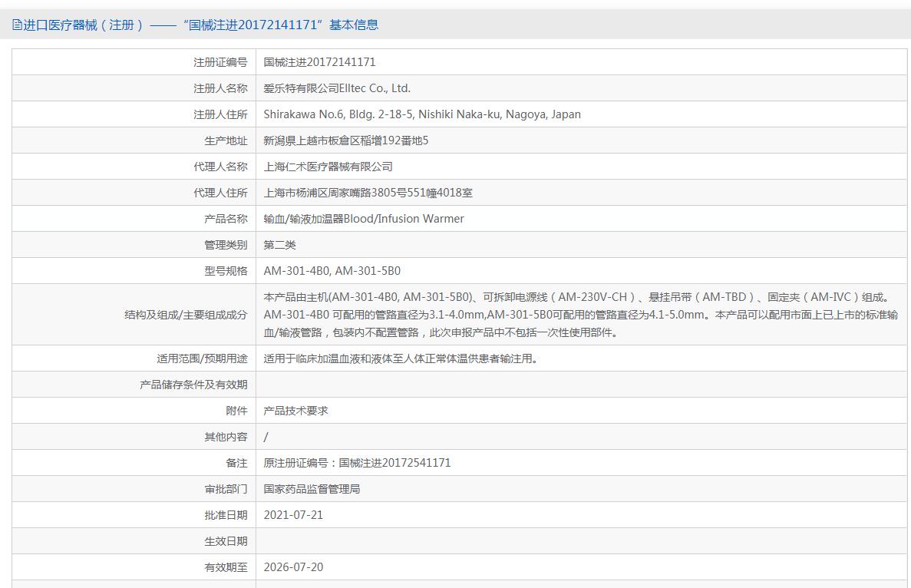Select expiry date 2026-07-20
The height and width of the screenshot is (588, 911).
[x=293, y=568]
